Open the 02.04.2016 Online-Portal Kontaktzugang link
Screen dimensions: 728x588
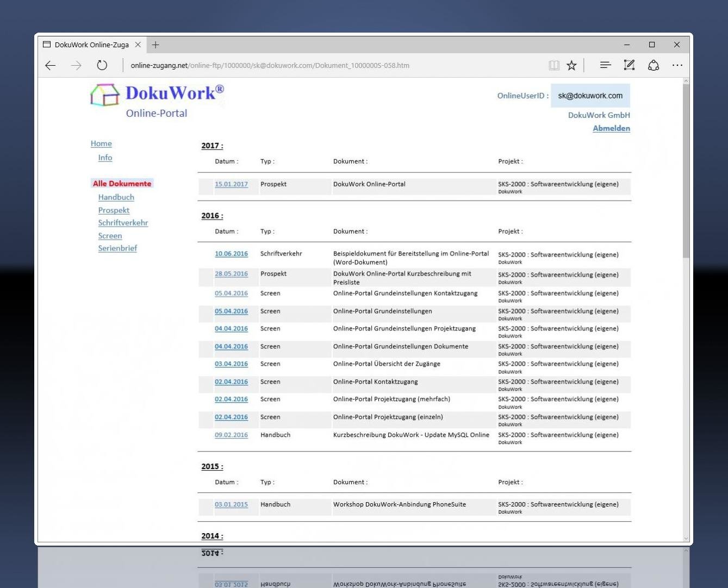[x=231, y=382]
